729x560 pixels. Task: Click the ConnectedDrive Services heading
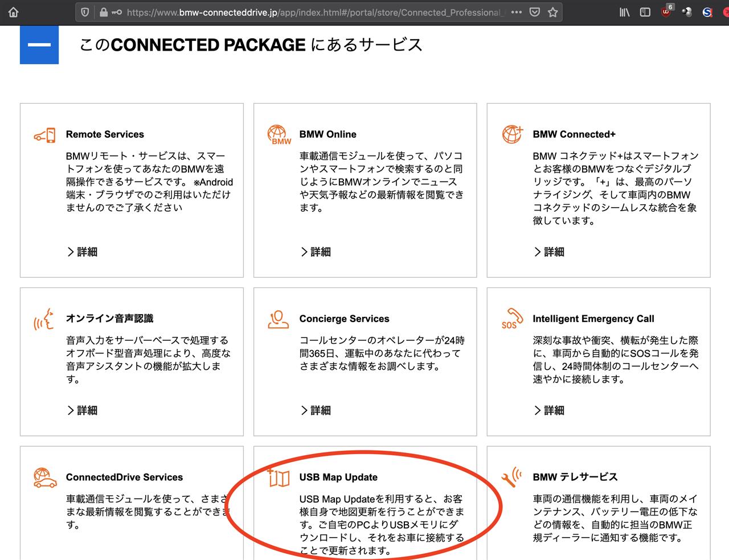(124, 477)
